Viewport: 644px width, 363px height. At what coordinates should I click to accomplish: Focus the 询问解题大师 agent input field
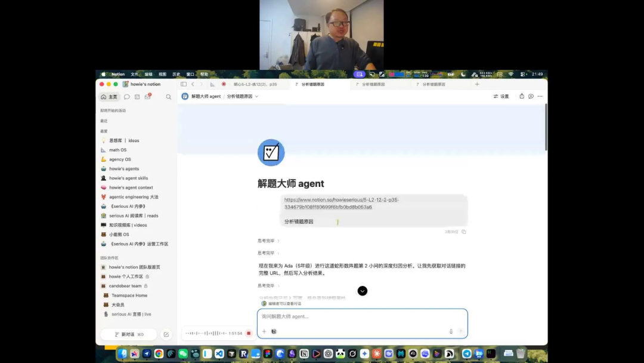tap(363, 316)
